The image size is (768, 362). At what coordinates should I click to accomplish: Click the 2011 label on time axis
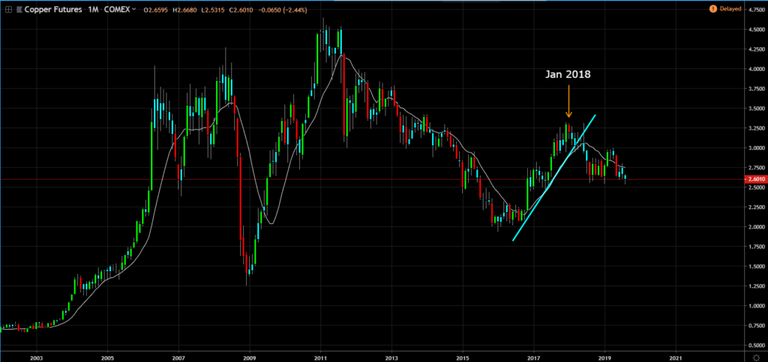[320, 358]
